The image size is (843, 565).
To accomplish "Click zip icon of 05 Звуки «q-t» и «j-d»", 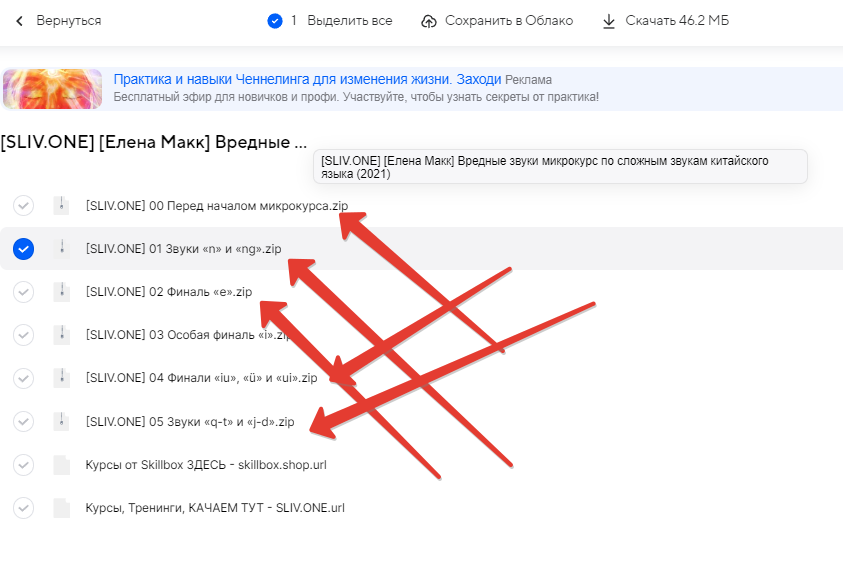I will pos(61,421).
